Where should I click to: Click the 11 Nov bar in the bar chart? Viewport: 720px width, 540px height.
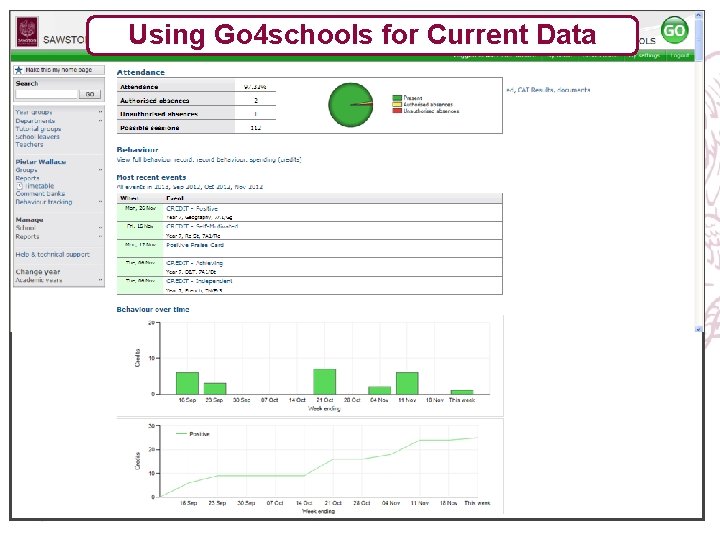point(407,383)
